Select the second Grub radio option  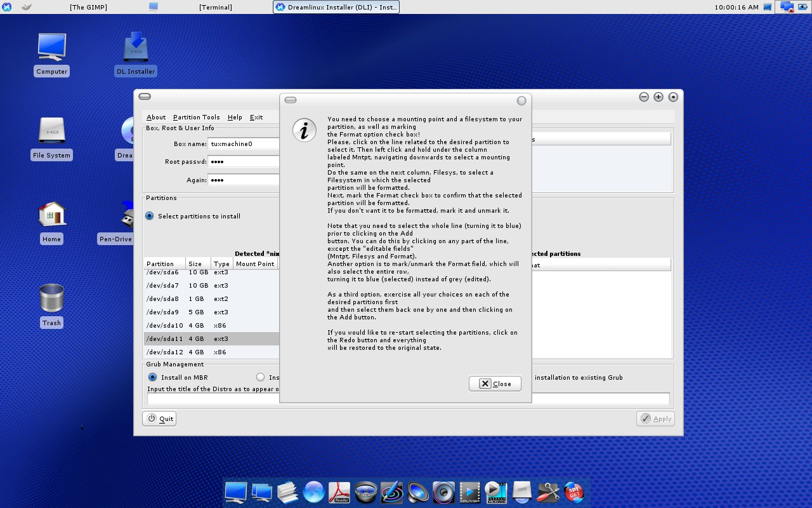(260, 377)
